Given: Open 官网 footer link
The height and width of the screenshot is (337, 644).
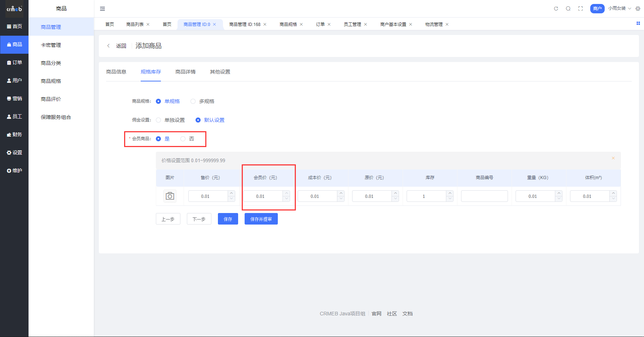Looking at the screenshot, I should point(377,314).
